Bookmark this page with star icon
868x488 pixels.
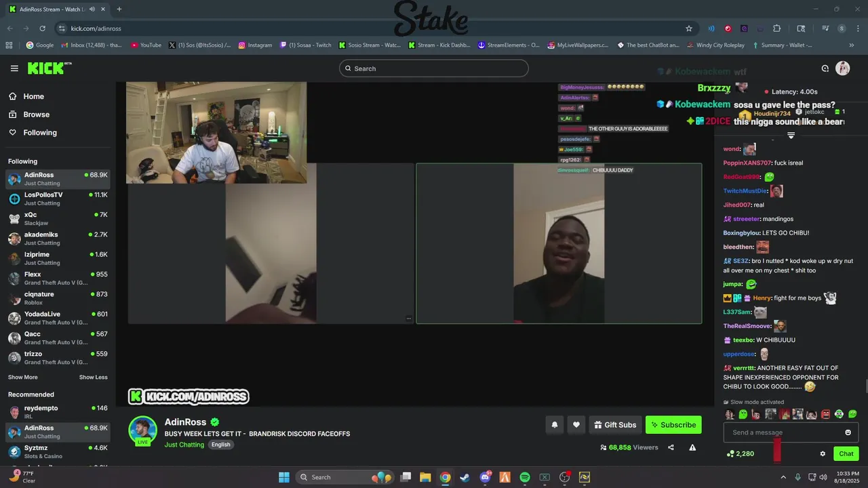[689, 28]
